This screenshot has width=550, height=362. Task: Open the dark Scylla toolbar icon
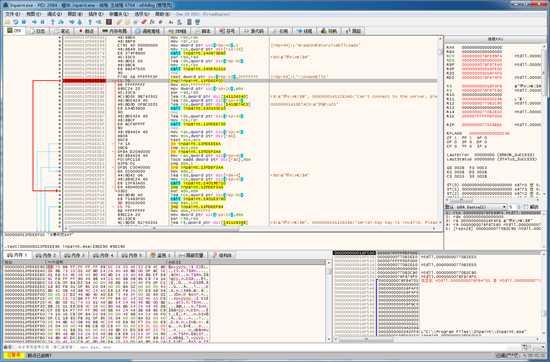click(x=109, y=22)
